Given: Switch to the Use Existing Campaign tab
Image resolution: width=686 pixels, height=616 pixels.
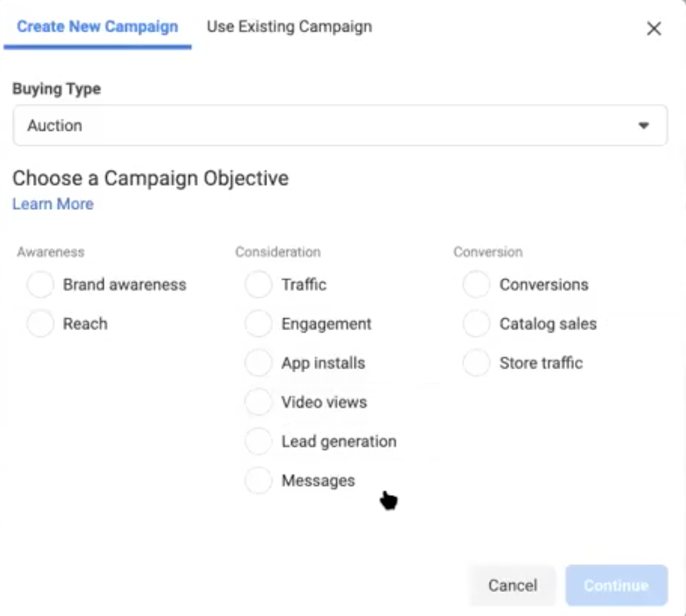Looking at the screenshot, I should click(289, 27).
